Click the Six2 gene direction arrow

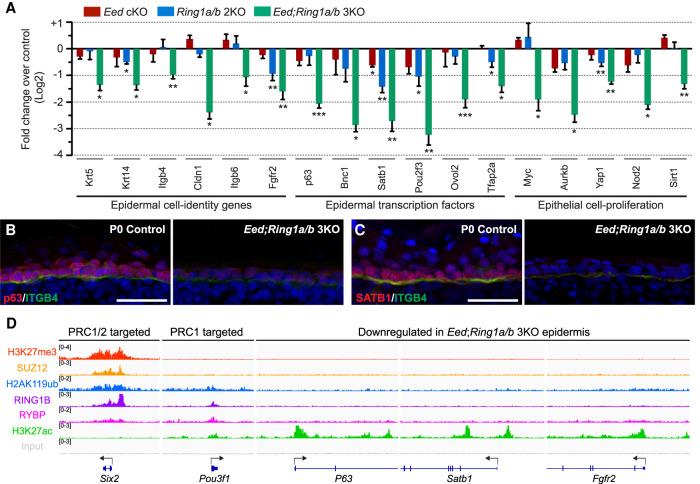click(x=104, y=455)
